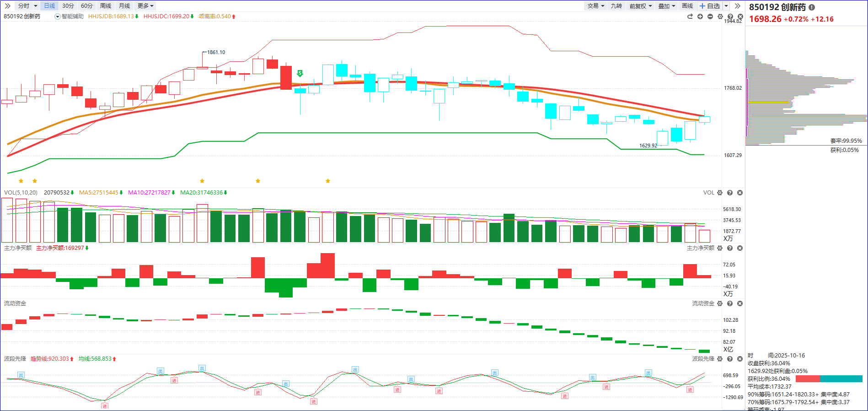The image size is (868, 411).
Task: Open help for 主力净买额 indicator panel
Action: pyautogui.click(x=730, y=248)
